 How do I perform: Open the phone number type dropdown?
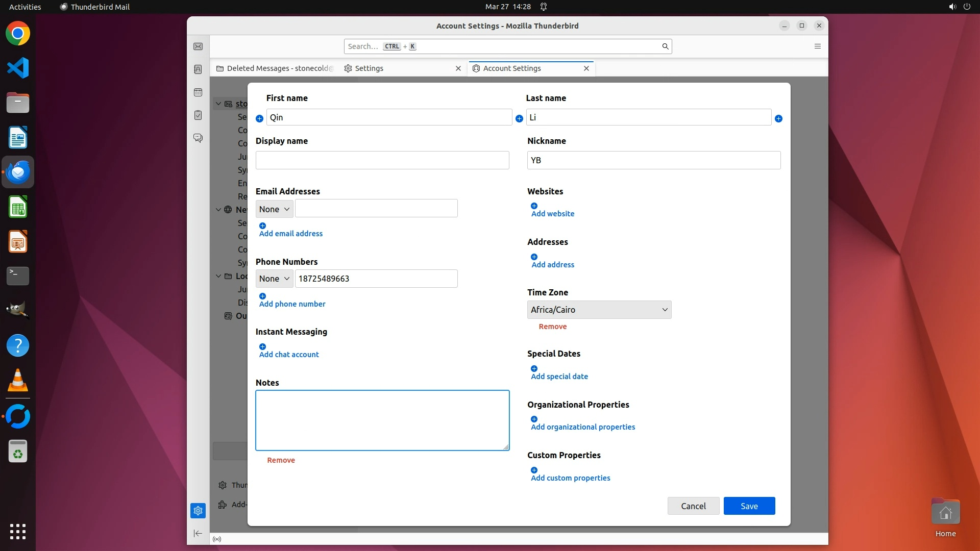pos(274,279)
